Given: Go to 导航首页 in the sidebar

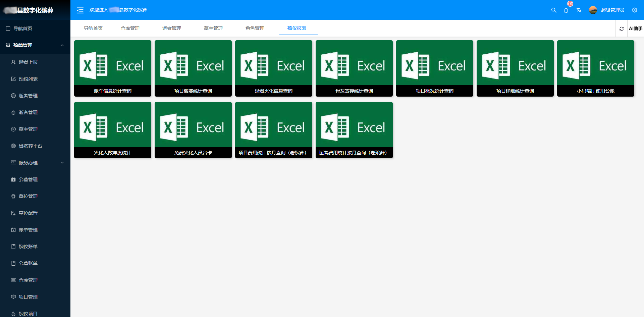Looking at the screenshot, I should point(23,29).
